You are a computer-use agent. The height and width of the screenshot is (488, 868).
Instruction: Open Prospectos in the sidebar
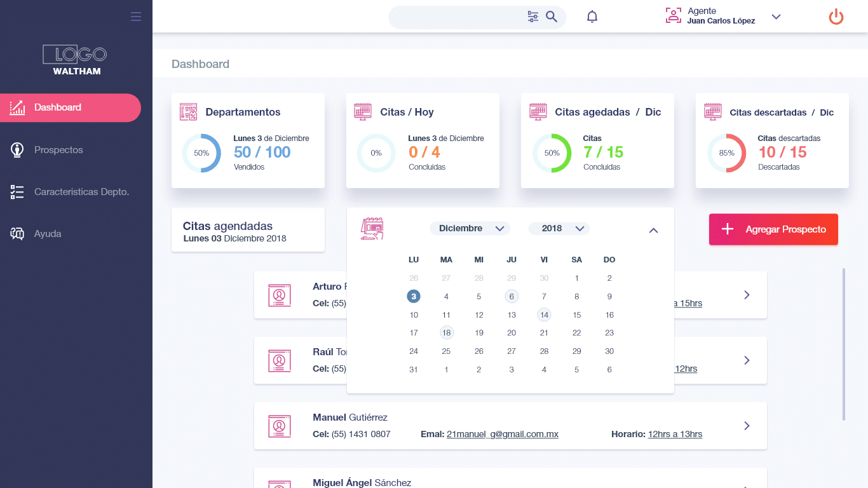tap(58, 150)
